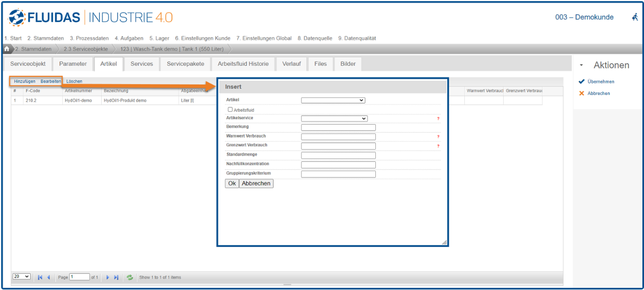Open the page size dropdown showing 20

21,277
